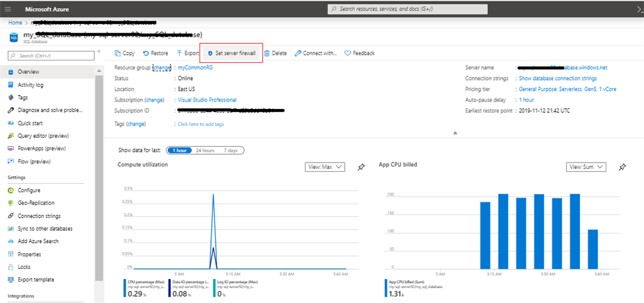Click the Properties sidebar icon
The image size is (644, 303).
click(x=11, y=254)
